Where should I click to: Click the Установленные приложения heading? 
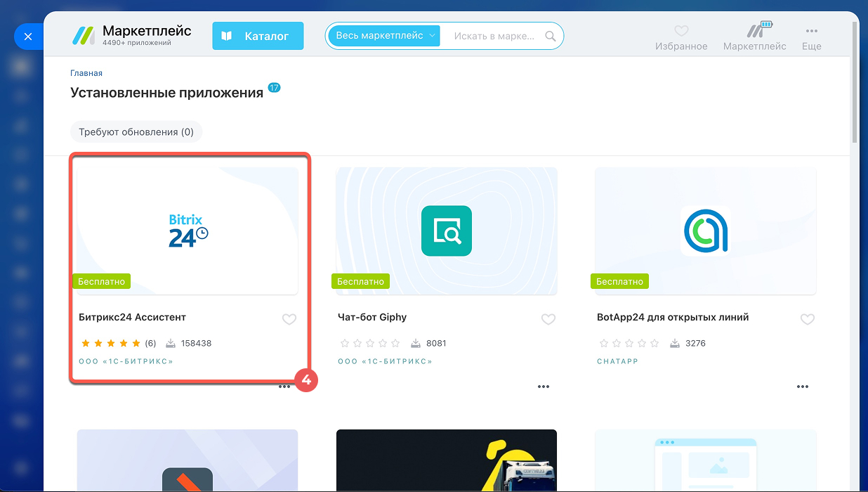click(x=167, y=93)
